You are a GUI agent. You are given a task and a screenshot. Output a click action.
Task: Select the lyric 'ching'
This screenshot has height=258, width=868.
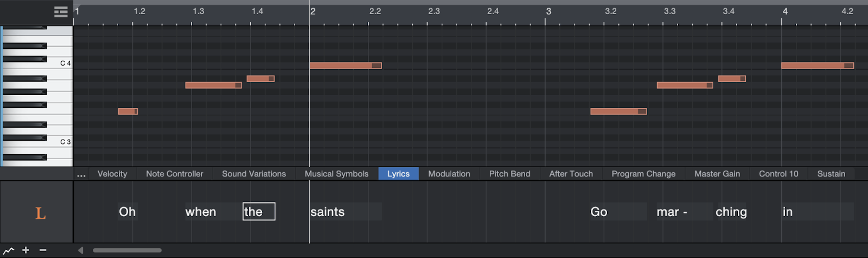[x=731, y=212]
